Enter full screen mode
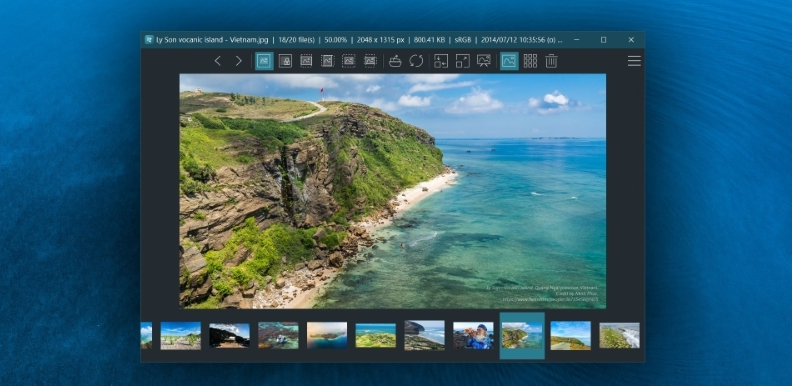Image resolution: width=792 pixels, height=386 pixels. [x=463, y=61]
